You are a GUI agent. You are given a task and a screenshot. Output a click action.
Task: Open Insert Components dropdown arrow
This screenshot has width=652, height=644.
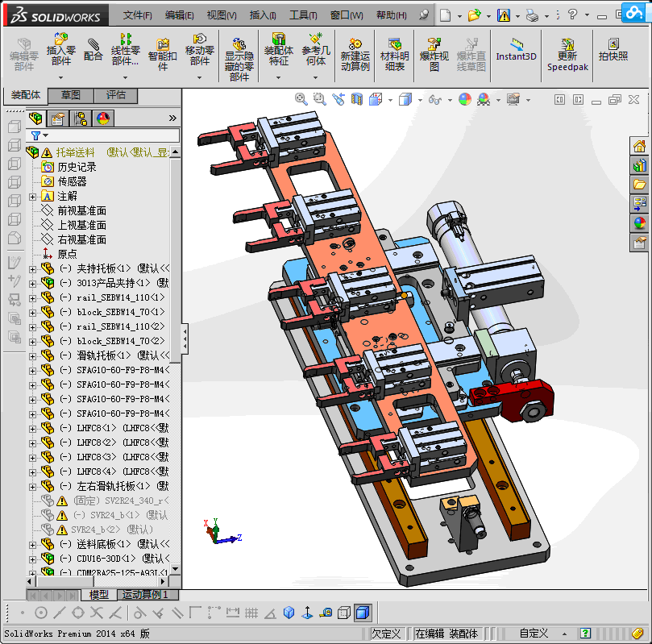tap(60, 77)
